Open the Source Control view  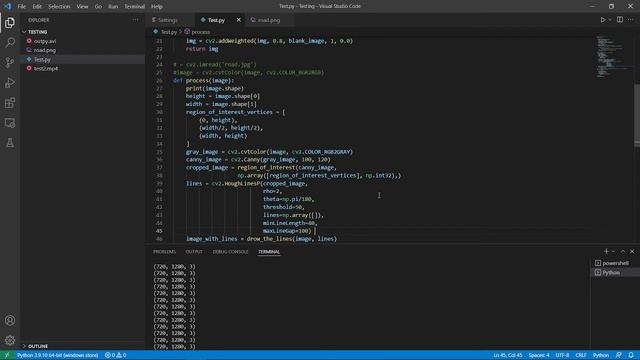(10, 62)
